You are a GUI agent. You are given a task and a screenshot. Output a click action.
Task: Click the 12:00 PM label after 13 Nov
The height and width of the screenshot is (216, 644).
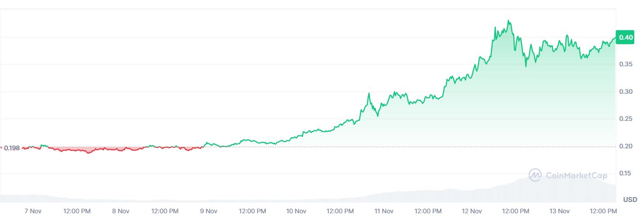pos(604,211)
